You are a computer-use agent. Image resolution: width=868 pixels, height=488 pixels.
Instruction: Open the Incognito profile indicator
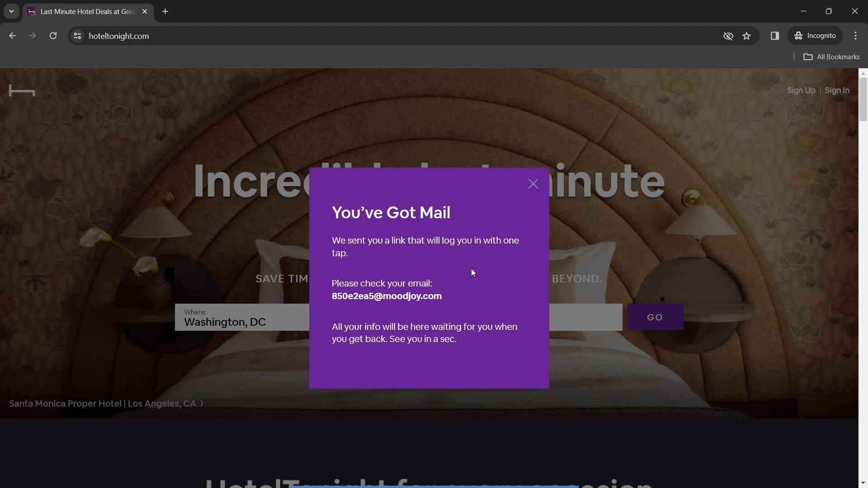click(815, 36)
